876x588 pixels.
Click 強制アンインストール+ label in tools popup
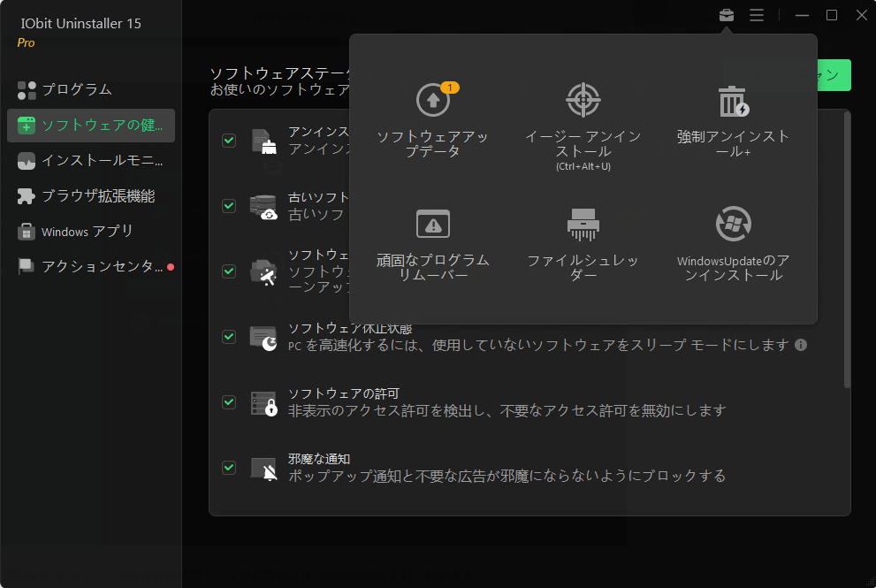tap(733, 143)
